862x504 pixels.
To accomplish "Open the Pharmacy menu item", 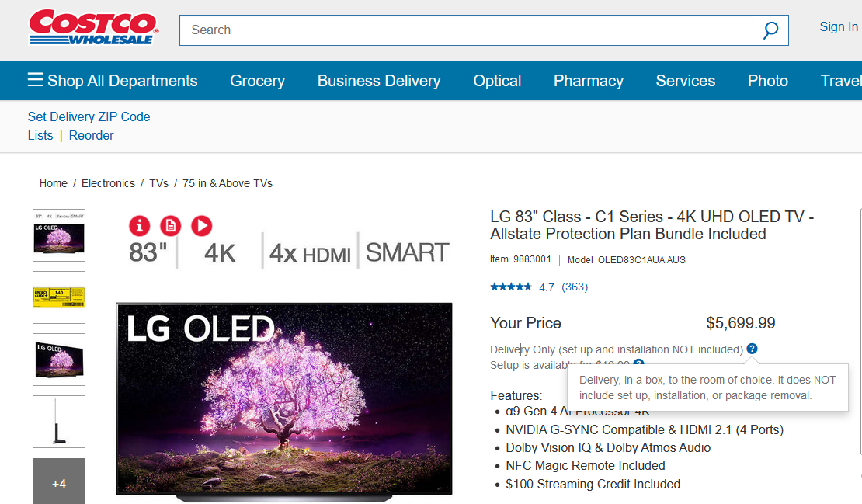I will click(588, 81).
